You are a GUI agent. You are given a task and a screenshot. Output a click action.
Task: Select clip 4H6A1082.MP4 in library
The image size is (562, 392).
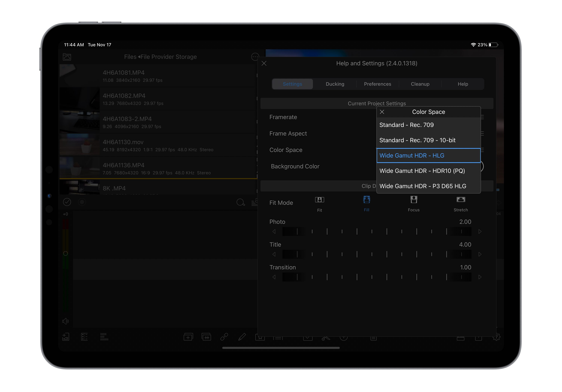(x=158, y=99)
